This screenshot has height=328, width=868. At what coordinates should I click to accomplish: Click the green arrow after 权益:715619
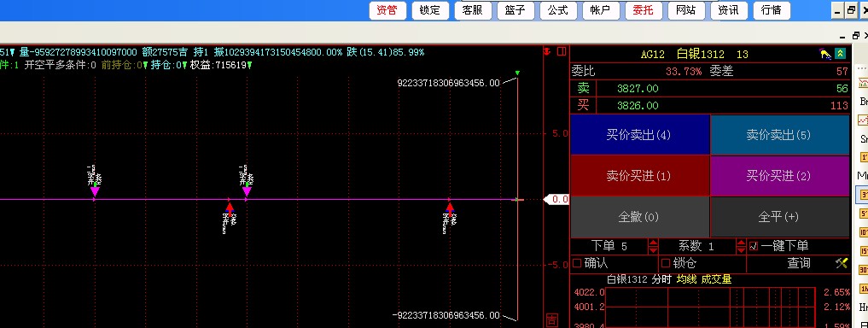(x=250, y=66)
